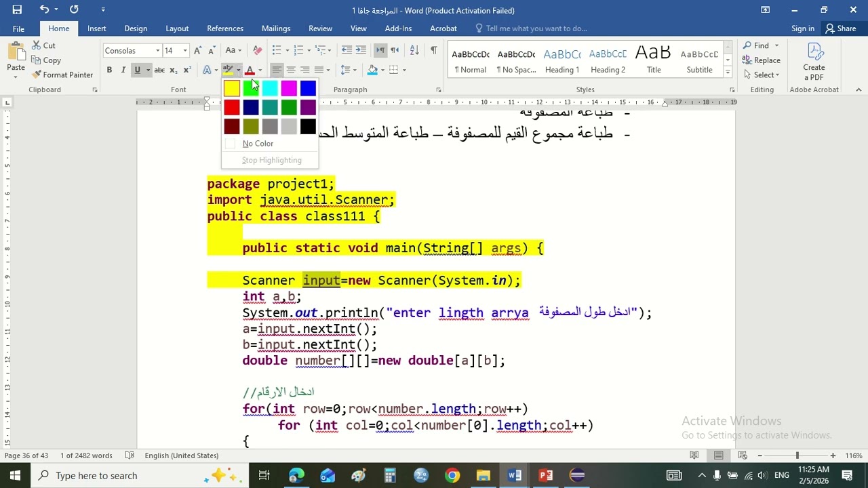Click the Undo arrow icon
Screen dimensions: 868x488
(x=44, y=9)
